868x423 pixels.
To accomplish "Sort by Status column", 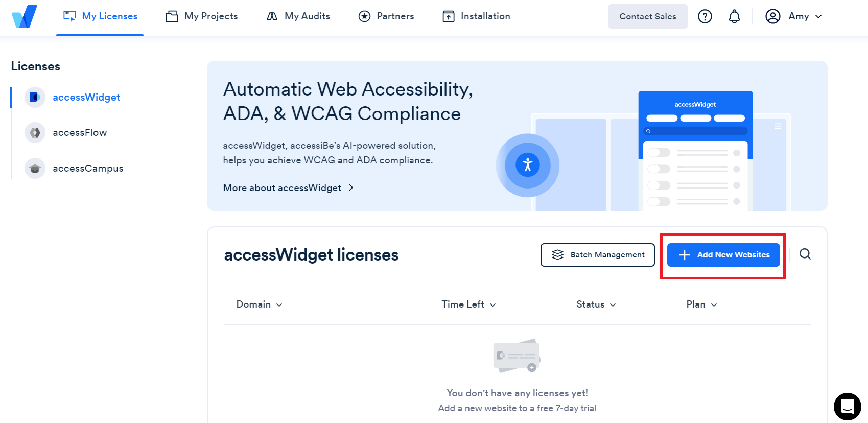I will [x=596, y=304].
